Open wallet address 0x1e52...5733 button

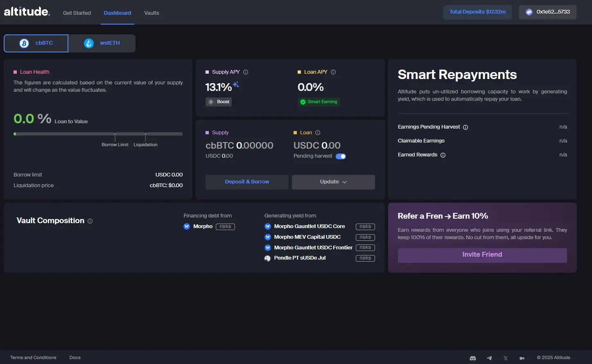click(x=548, y=12)
